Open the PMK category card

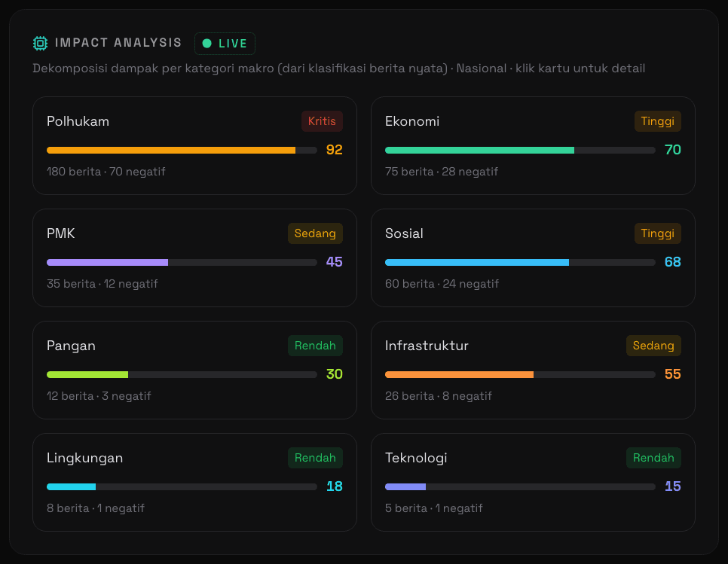coord(194,258)
